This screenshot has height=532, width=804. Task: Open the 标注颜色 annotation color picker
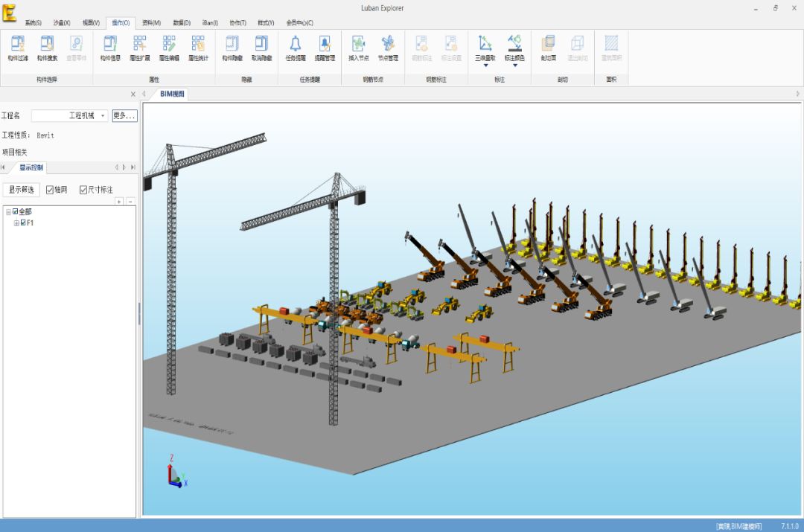(514, 47)
